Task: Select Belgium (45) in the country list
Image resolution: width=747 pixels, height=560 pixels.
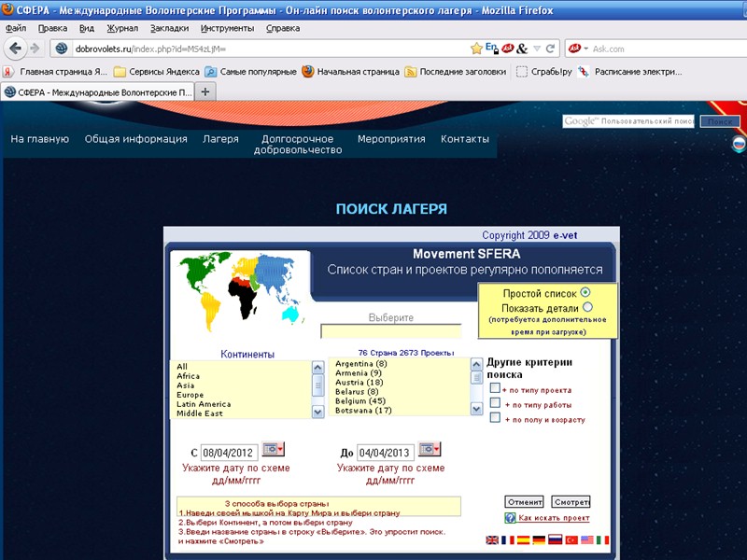Action: pos(360,401)
